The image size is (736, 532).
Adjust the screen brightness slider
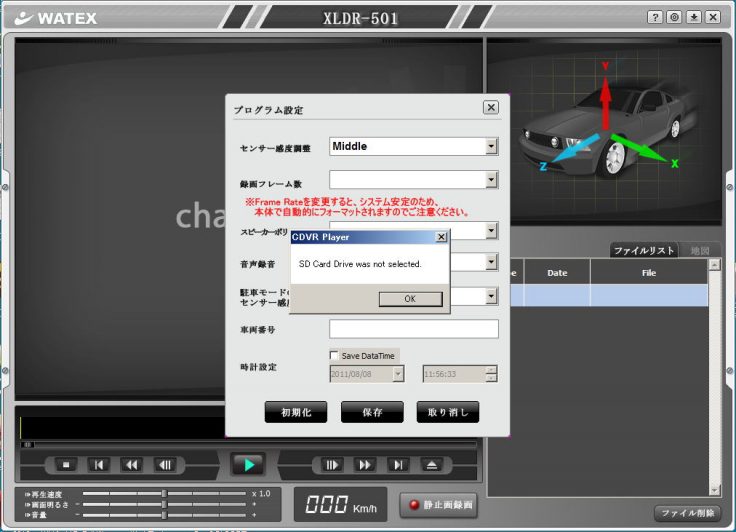(x=164, y=504)
